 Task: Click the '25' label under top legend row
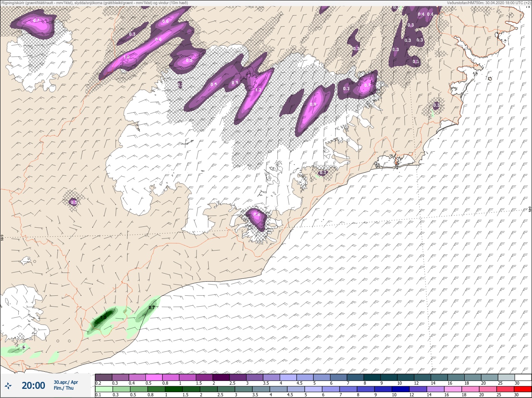coord(500,383)
